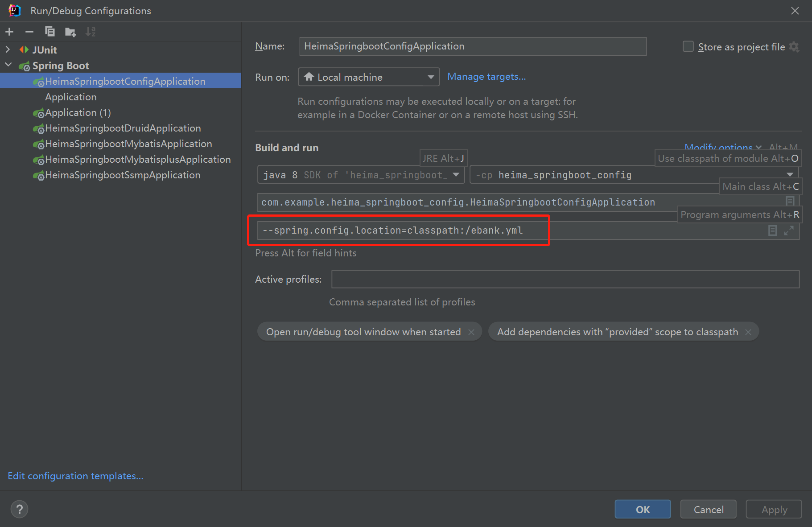Image resolution: width=812 pixels, height=527 pixels.
Task: Collapse the Spring Boot configurations node
Action: pyautogui.click(x=8, y=65)
